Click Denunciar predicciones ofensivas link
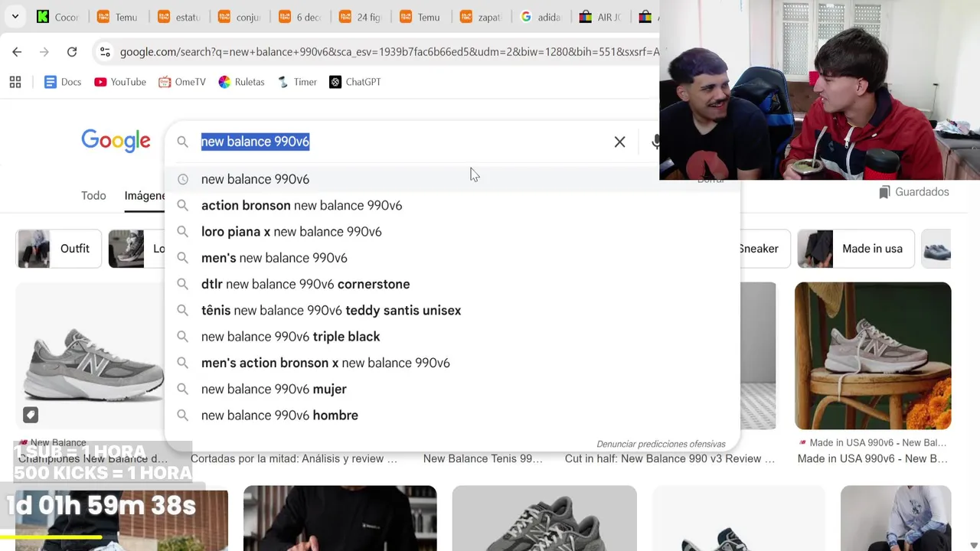The width and height of the screenshot is (980, 551). pos(661,444)
